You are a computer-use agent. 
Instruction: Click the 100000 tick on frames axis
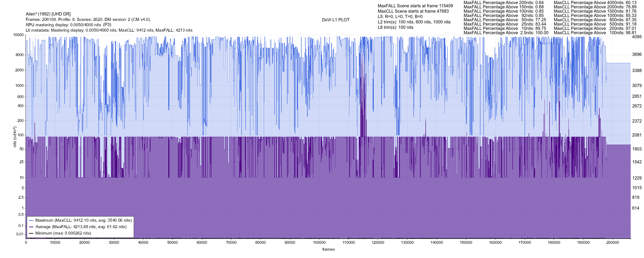click(x=319, y=243)
